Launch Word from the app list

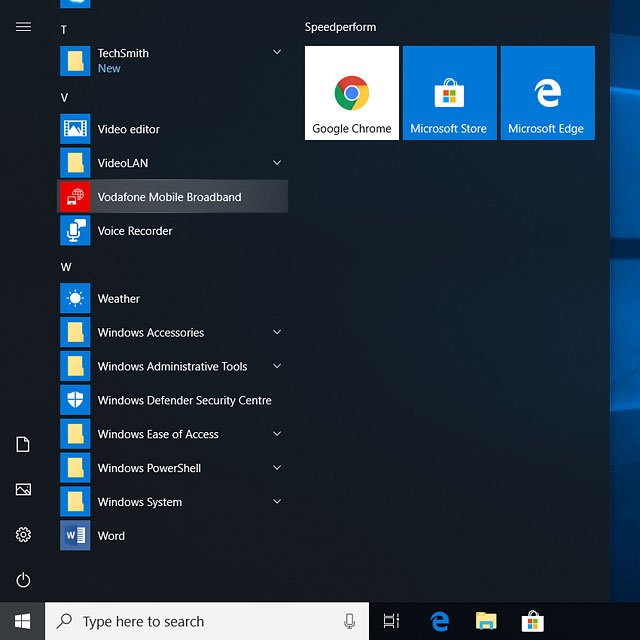(x=111, y=536)
